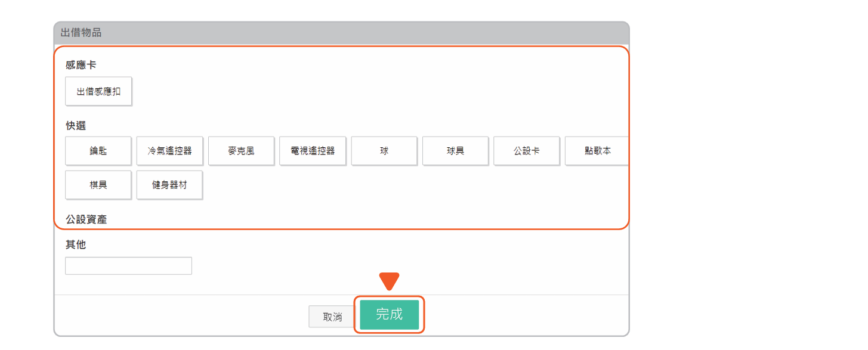Select the 球具 quick-pick button

[x=455, y=151]
